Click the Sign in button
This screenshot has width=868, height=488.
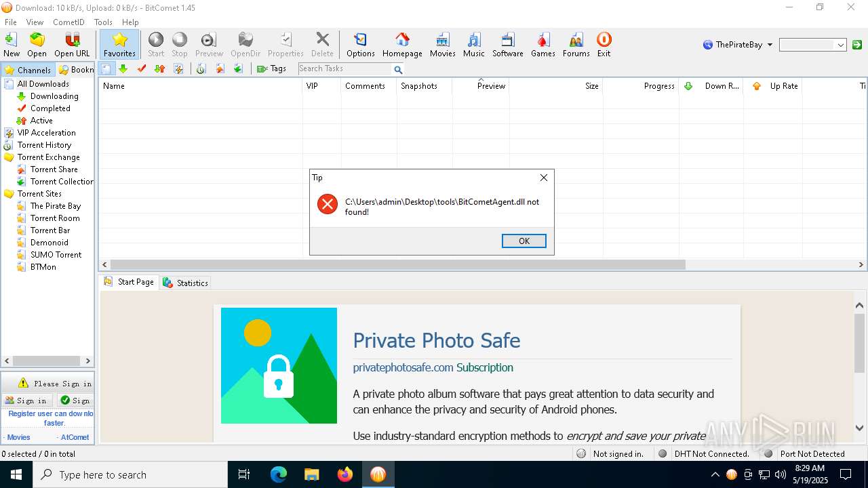click(26, 401)
